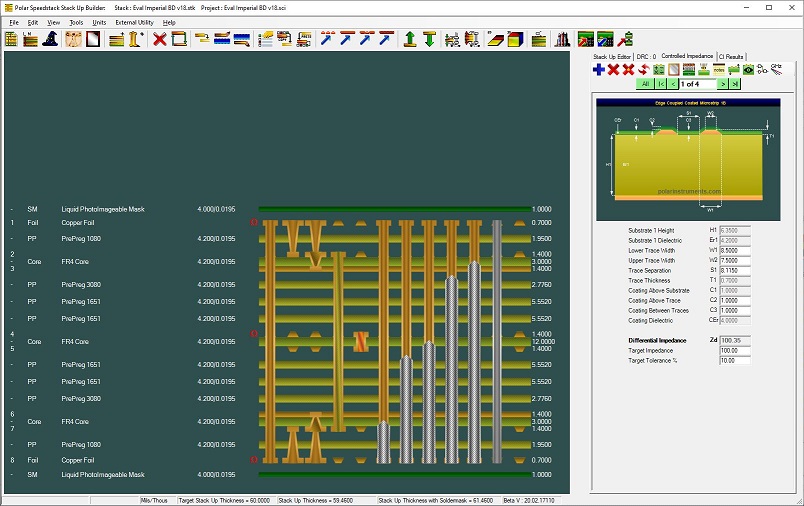Click the Target Tolerance % field
This screenshot has height=506, width=804.
(x=735, y=360)
